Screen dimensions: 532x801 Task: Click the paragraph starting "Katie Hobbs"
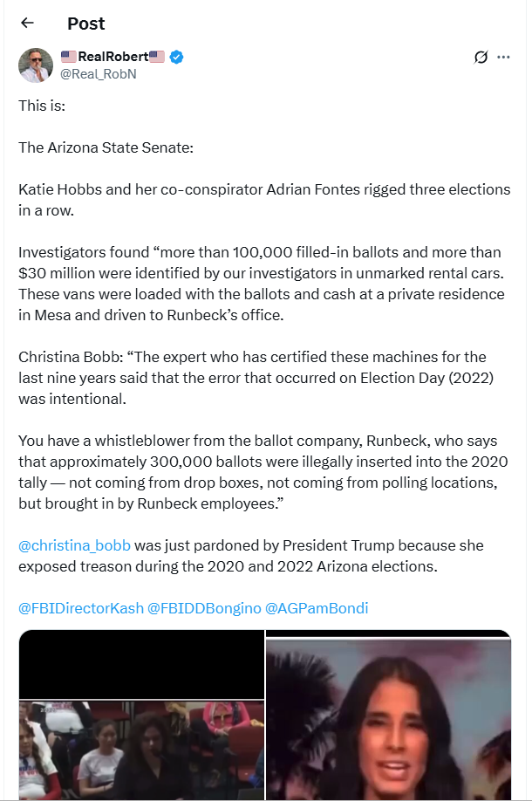[x=264, y=200]
